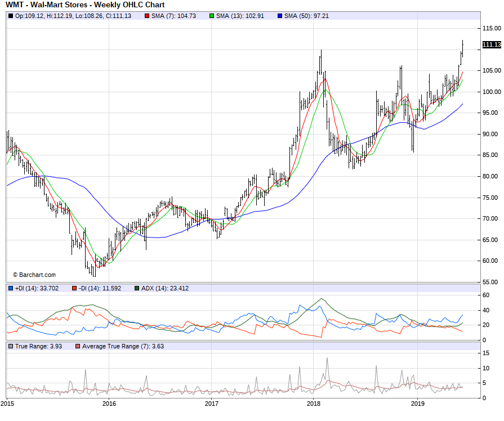Click the blue SMA (50) legend swatch
The width and height of the screenshot is (504, 421).
[x=280, y=16]
